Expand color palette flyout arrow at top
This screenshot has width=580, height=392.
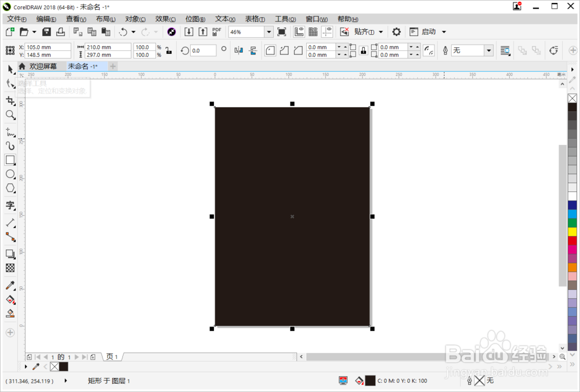[x=572, y=69]
